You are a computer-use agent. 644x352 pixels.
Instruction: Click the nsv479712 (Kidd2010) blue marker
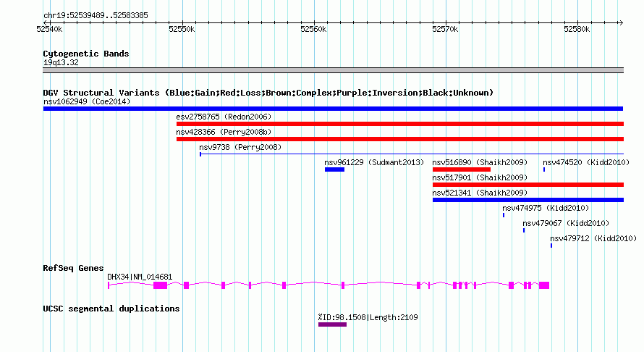(551, 246)
